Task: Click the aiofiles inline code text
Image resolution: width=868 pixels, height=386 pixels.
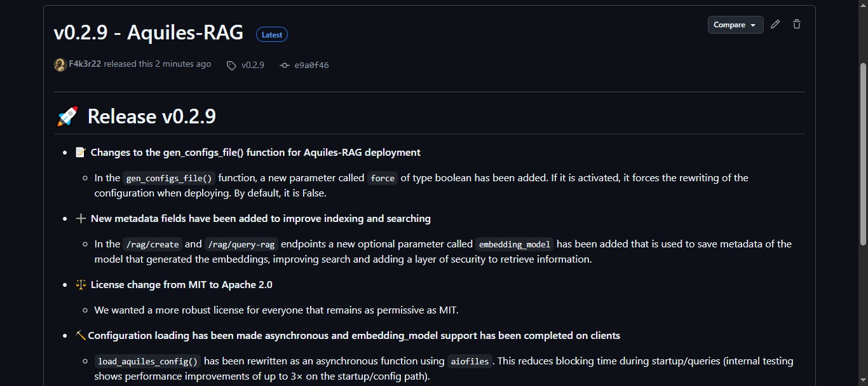Action: pos(470,361)
